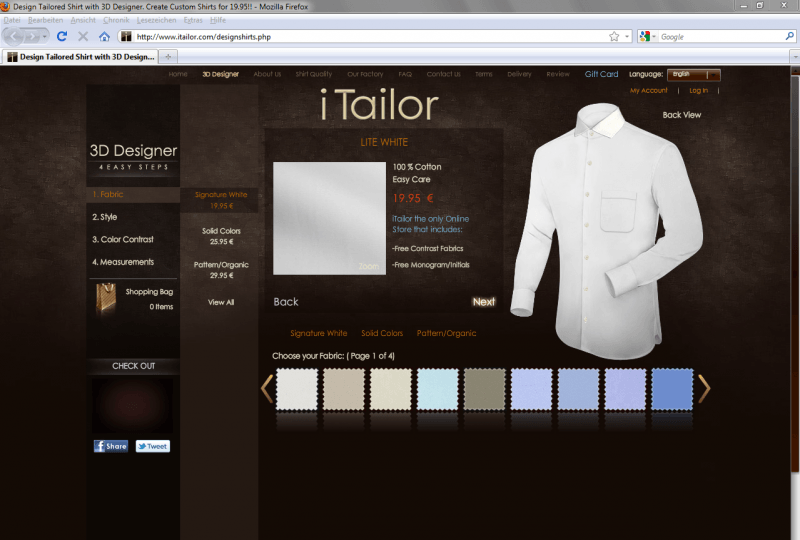This screenshot has width=800, height=540.
Task: Click the search magnifier icon
Action: coord(789,36)
